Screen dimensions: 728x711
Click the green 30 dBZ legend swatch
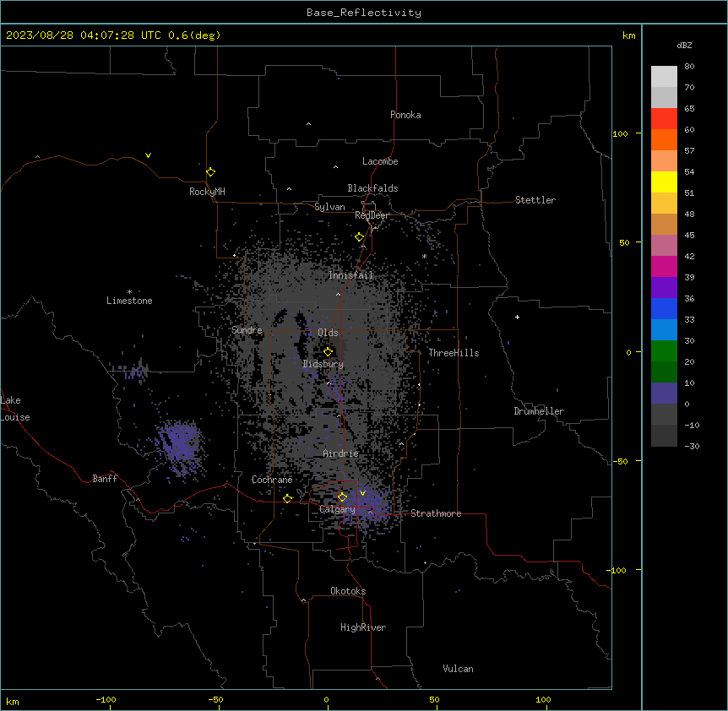664,350
